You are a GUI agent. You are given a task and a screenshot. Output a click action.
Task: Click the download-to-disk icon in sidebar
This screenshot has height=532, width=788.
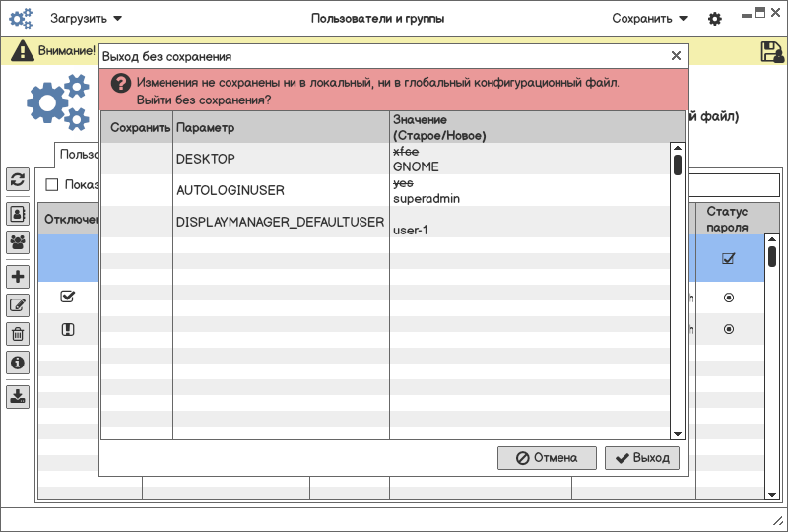pyautogui.click(x=18, y=397)
